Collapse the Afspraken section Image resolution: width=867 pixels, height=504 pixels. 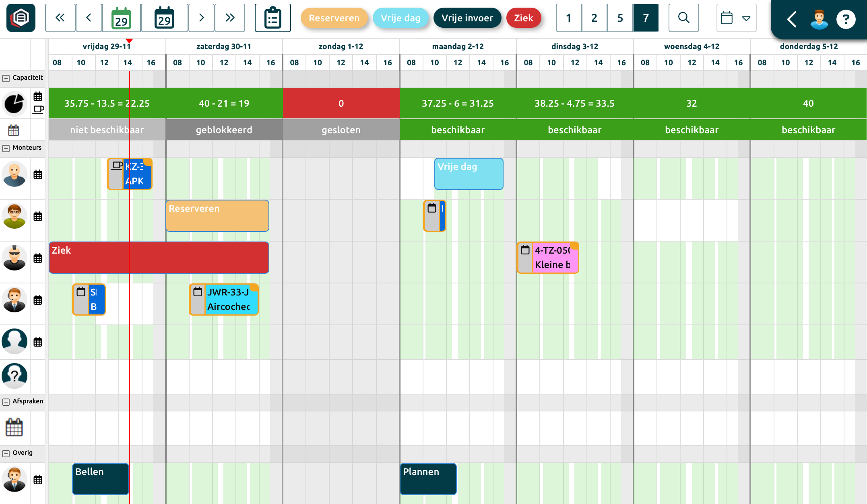pos(6,402)
